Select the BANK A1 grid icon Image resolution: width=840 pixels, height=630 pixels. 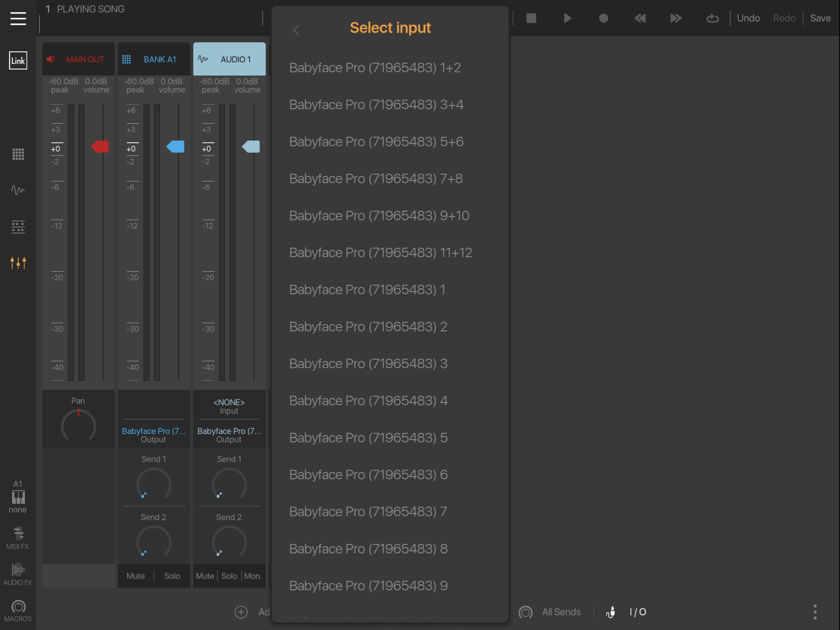tap(127, 59)
